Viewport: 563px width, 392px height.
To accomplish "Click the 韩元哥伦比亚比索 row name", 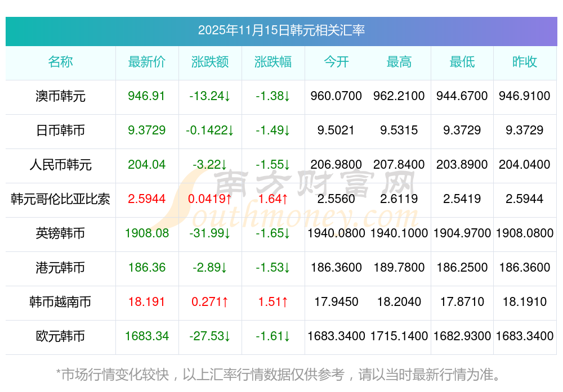I will coord(60,199).
